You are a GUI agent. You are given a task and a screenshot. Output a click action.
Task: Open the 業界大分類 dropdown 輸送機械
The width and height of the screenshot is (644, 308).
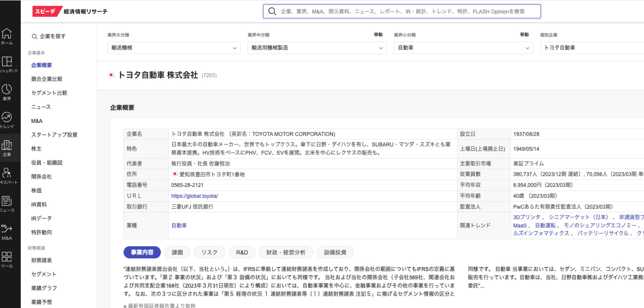click(x=174, y=48)
